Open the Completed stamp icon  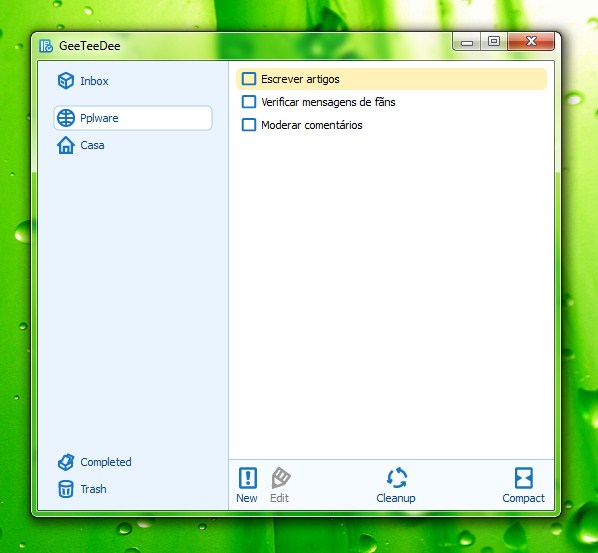pyautogui.click(x=66, y=462)
